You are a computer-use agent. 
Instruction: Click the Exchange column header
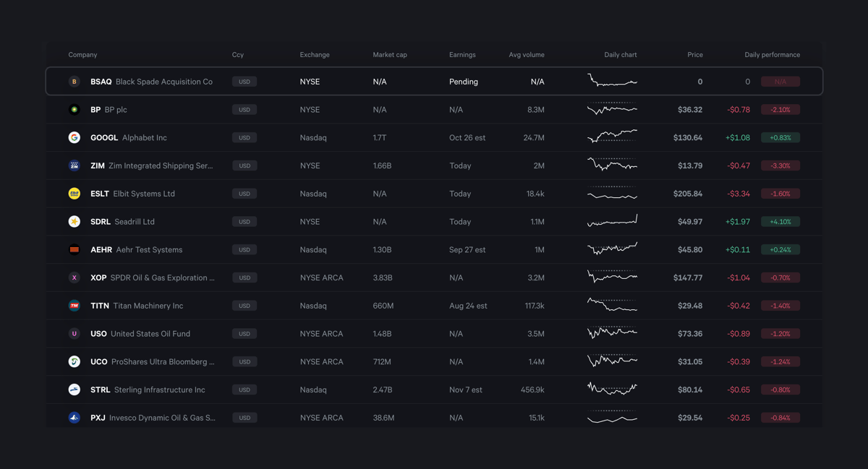point(314,55)
